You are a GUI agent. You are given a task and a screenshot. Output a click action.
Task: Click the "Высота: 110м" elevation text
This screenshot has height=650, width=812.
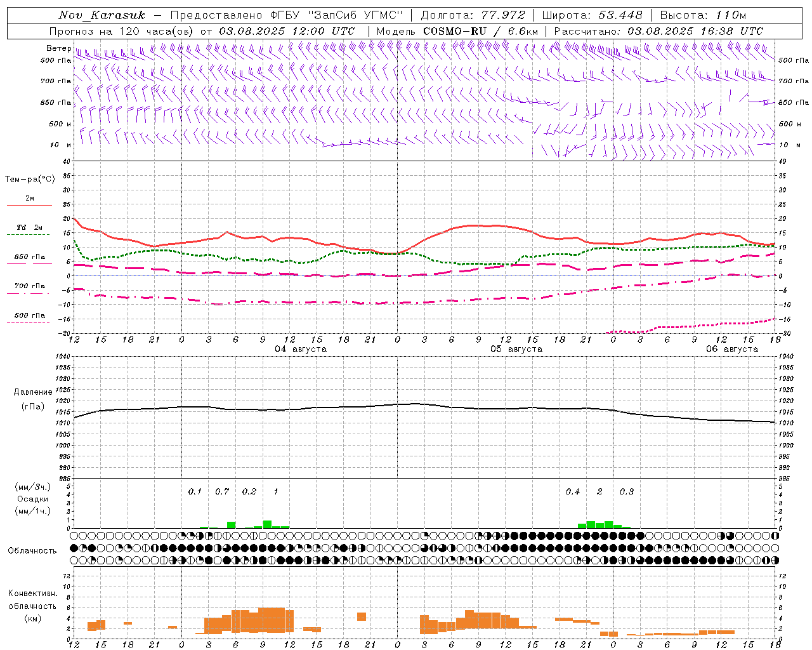pos(703,15)
